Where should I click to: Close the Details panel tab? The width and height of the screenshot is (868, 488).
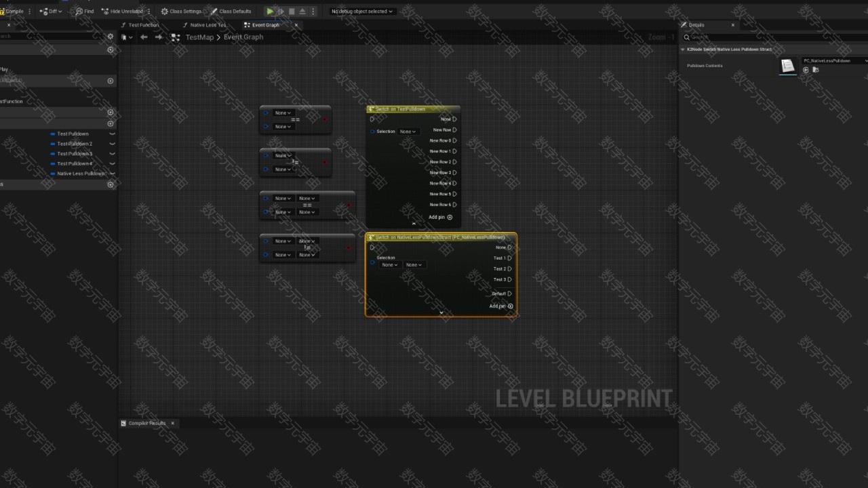pos(733,25)
